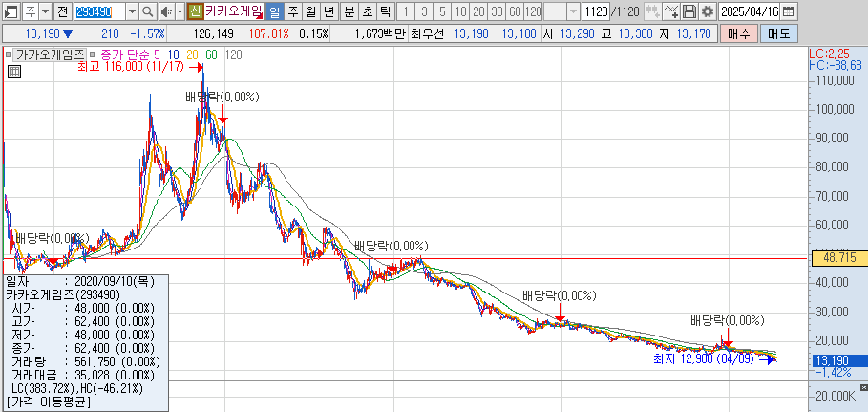Click the 카카오게임즈 chart legend label
This screenshot has width=868, height=412.
(x=50, y=54)
